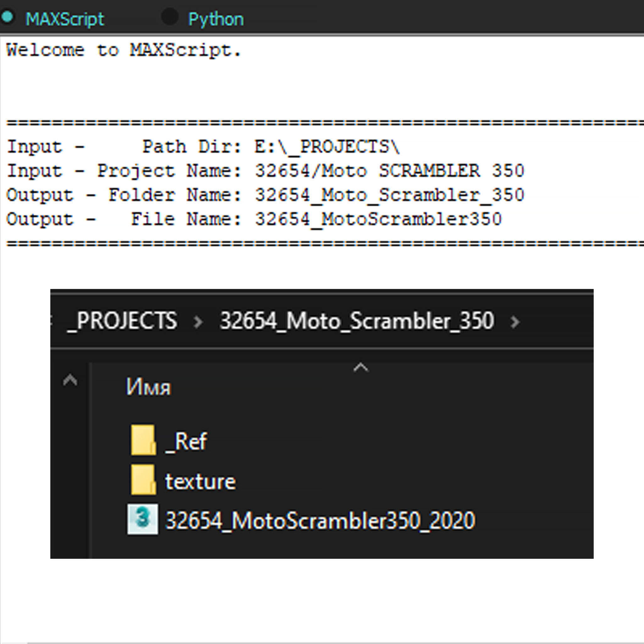Image resolution: width=644 pixels, height=644 pixels.
Task: Click the Path Dir line E:\_PROJECTS\
Action: (203, 147)
